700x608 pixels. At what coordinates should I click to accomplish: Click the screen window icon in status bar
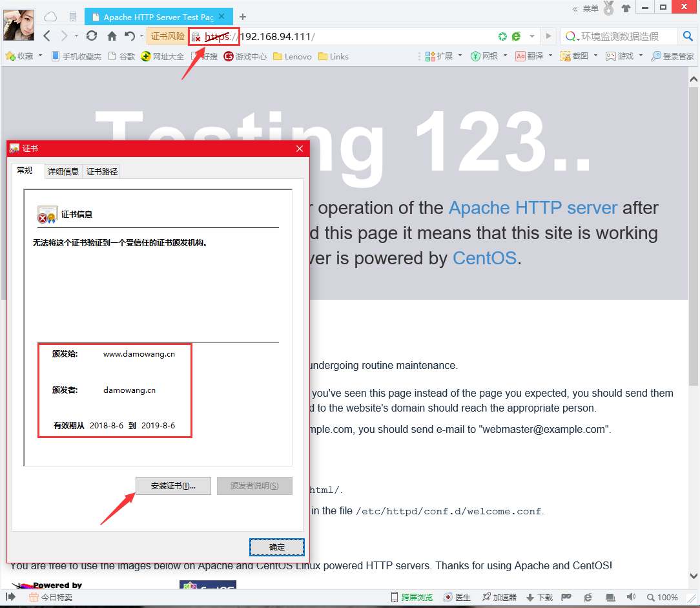(x=610, y=597)
